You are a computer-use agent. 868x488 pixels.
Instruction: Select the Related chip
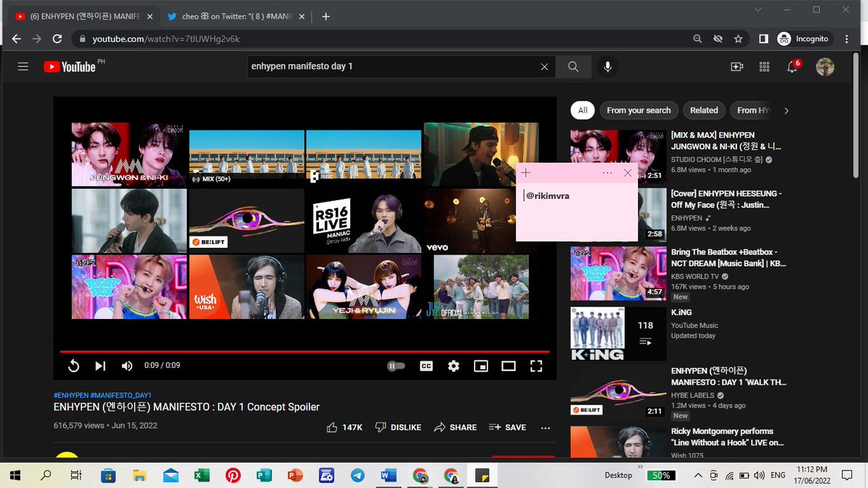tap(704, 110)
